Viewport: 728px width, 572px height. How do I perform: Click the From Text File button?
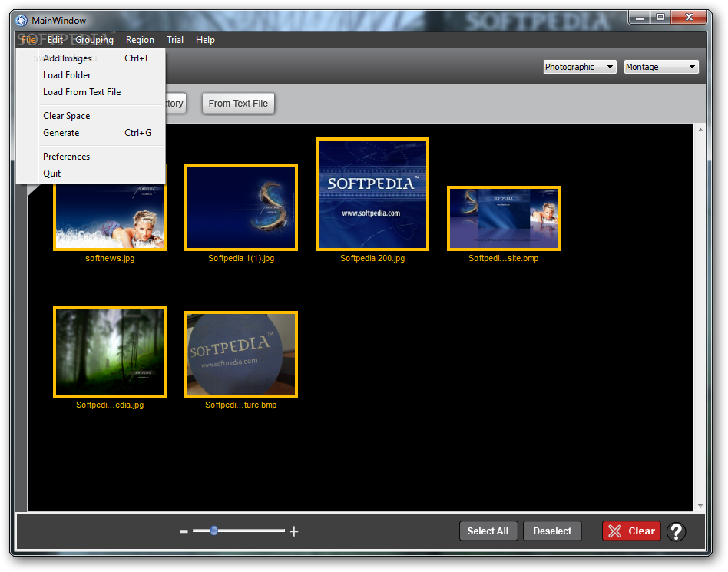[238, 104]
